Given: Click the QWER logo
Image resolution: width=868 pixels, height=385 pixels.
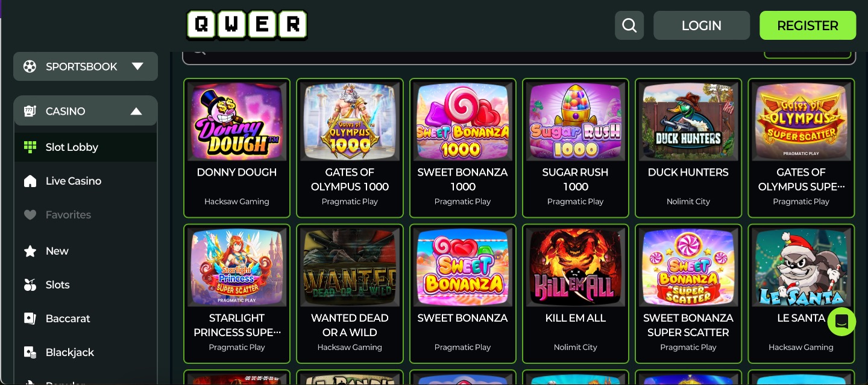Looking at the screenshot, I should pyautogui.click(x=247, y=25).
